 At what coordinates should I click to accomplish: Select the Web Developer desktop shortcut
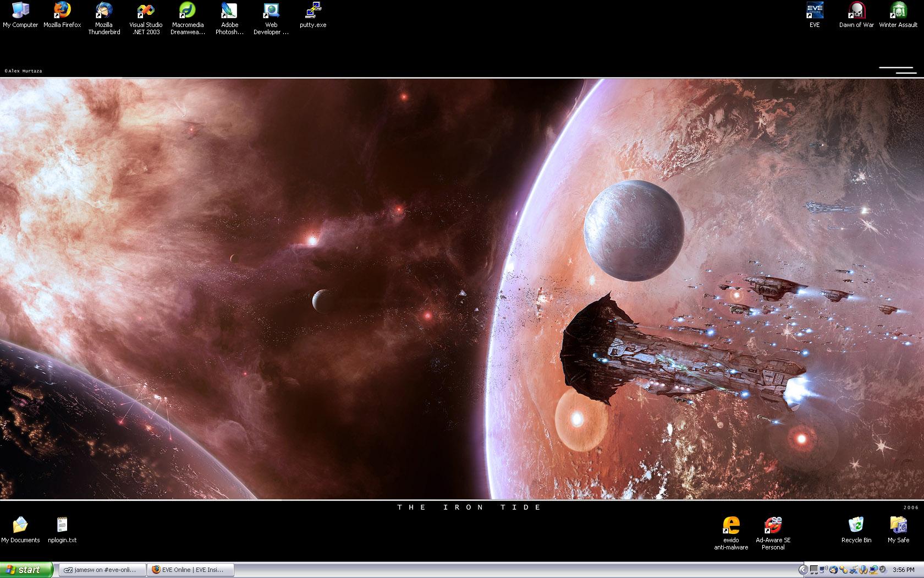271,19
